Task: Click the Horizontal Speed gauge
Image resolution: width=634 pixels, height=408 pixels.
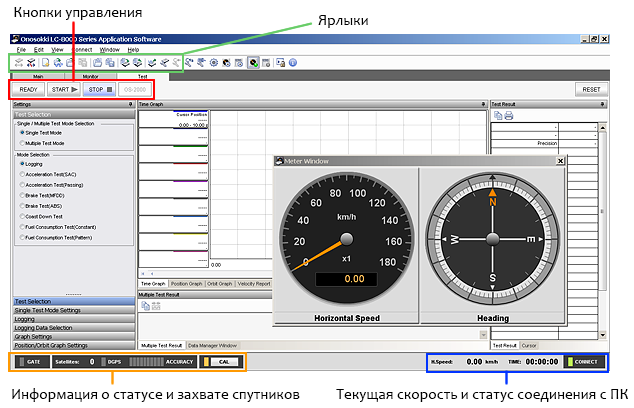Action: [347, 239]
